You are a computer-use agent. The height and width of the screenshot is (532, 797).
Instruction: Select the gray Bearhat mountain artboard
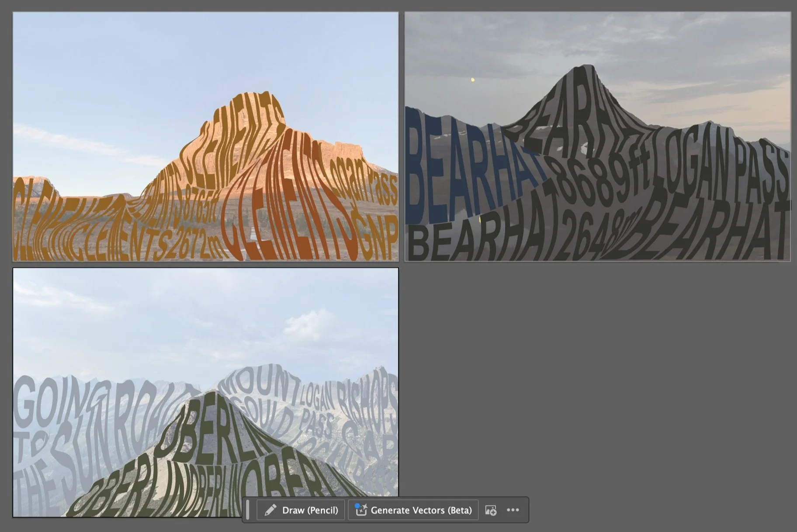coord(597,137)
